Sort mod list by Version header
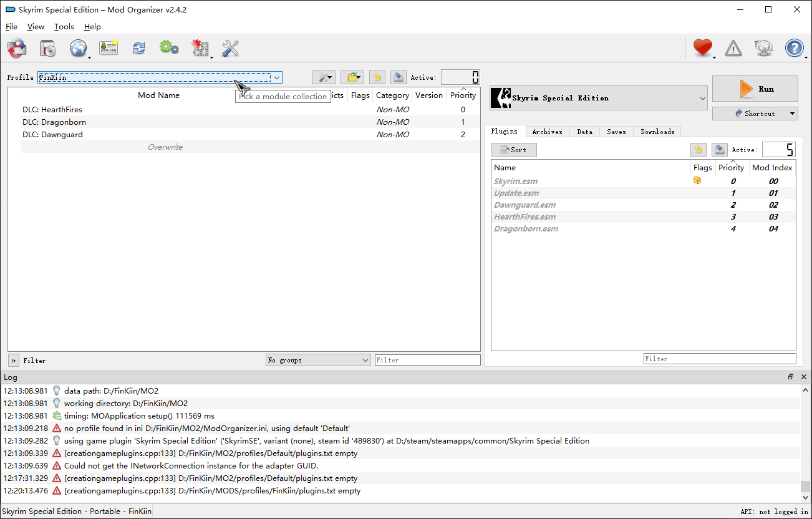The width and height of the screenshot is (812, 519). pos(429,95)
